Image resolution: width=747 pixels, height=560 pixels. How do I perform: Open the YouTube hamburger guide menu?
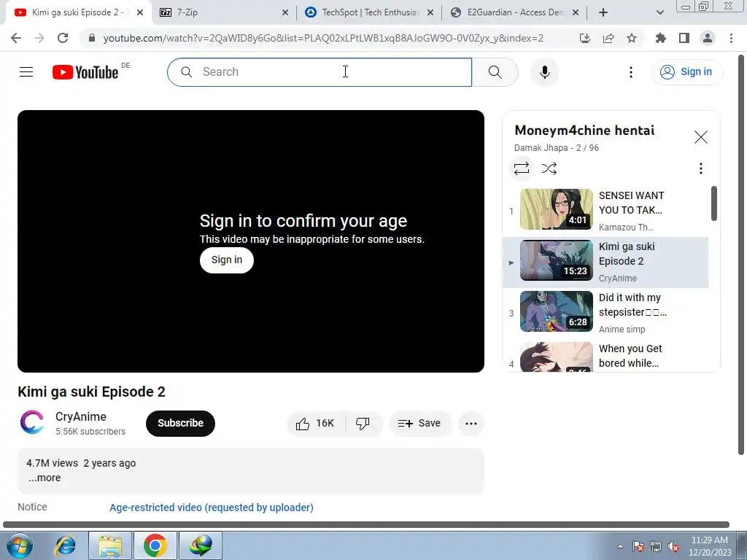coord(26,72)
